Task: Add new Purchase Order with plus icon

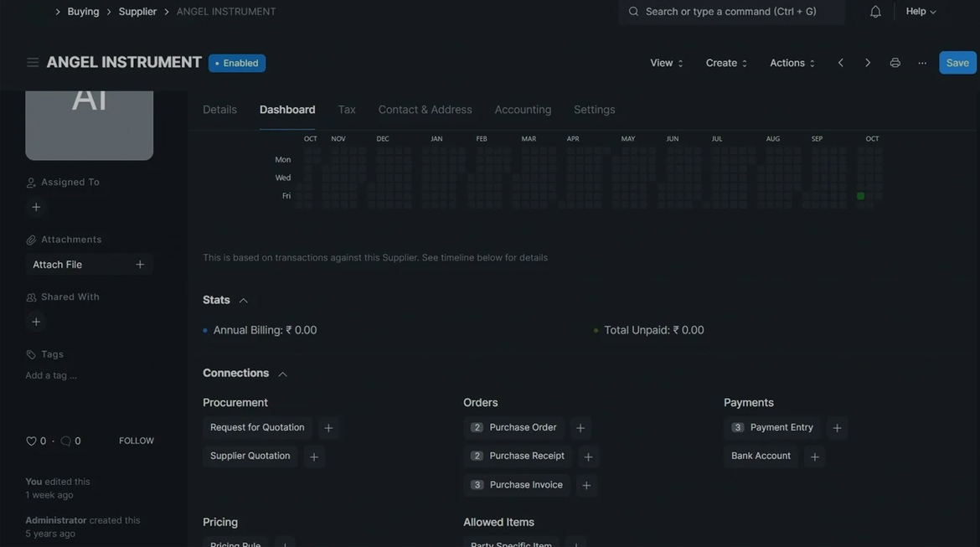Action: tap(580, 428)
